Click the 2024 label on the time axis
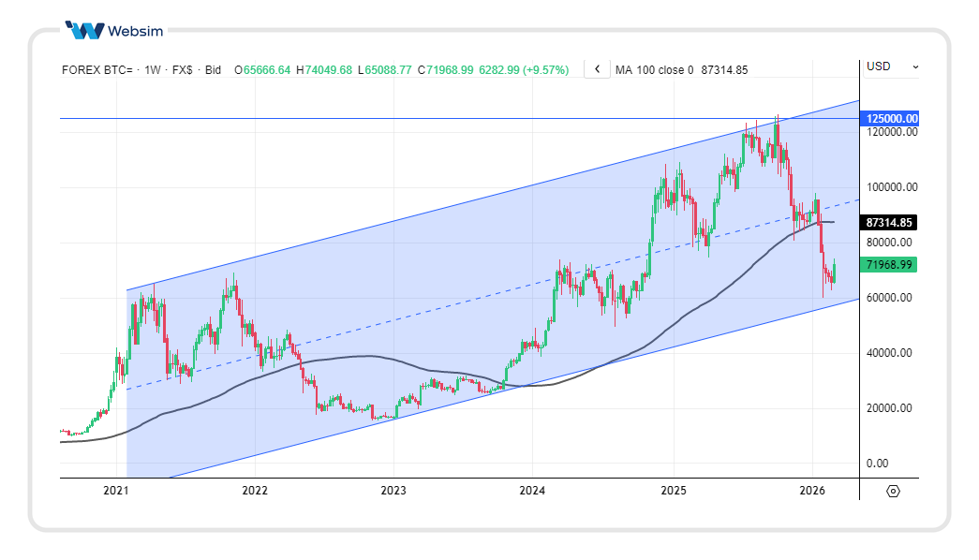Screen dimensions: 979x560 click(532, 491)
